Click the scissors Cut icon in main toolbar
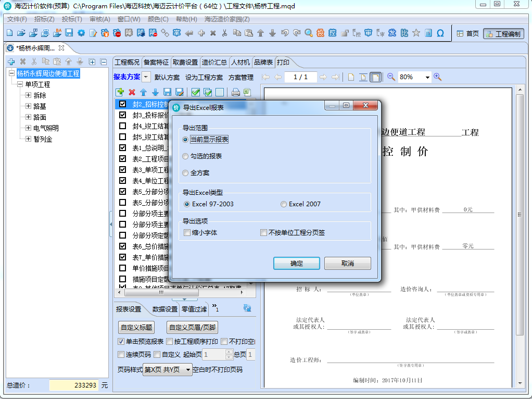Screen dimensions: 532x399 (x=224, y=33)
